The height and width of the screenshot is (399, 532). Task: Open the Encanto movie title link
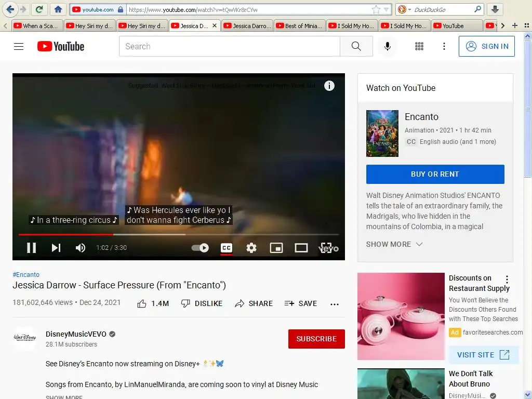[421, 117]
